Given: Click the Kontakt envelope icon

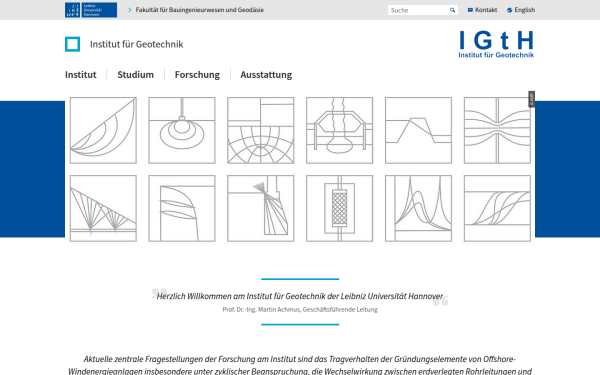Looking at the screenshot, I should 470,10.
